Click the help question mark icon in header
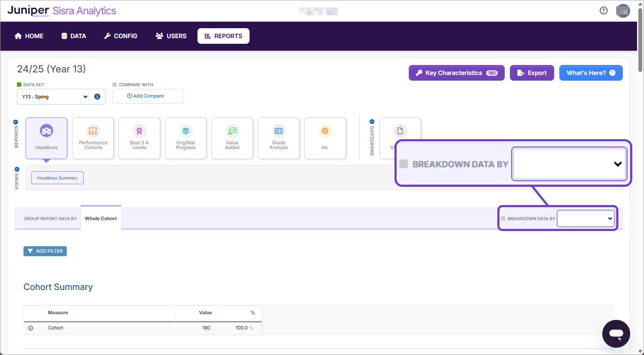 tap(603, 11)
